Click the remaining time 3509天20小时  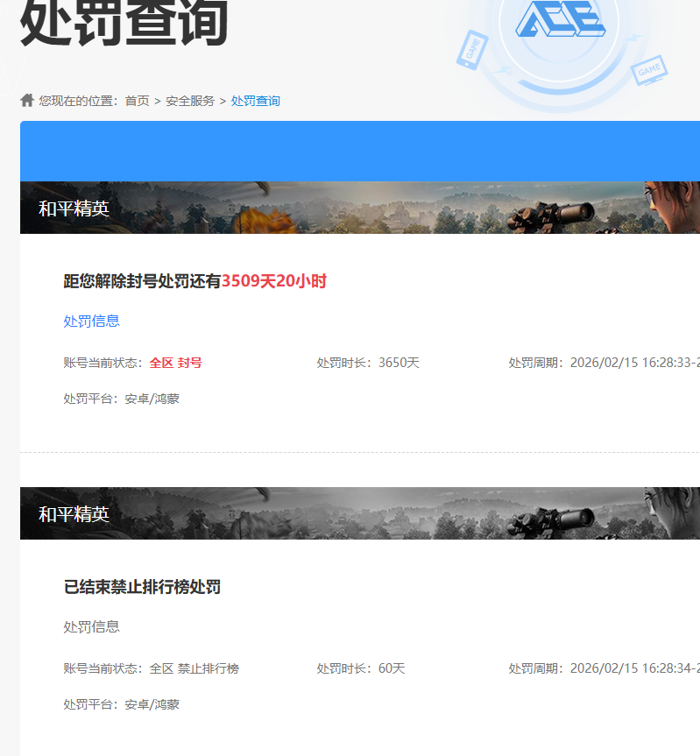[274, 281]
